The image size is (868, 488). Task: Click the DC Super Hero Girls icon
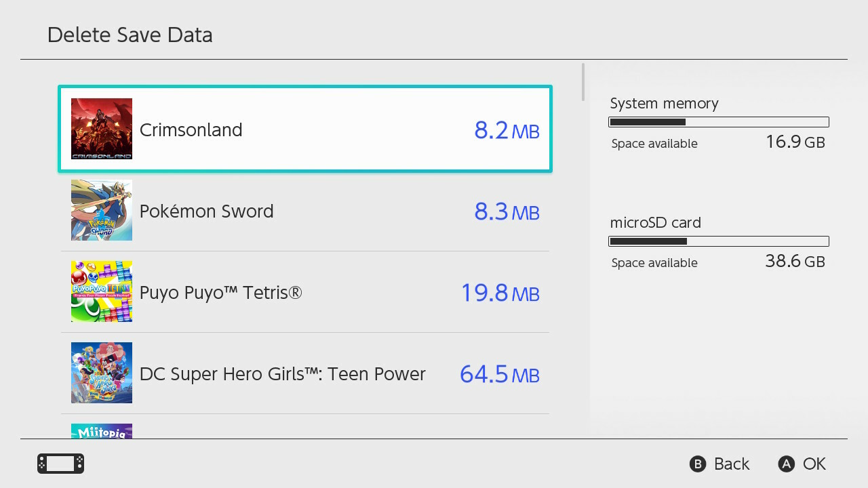101,373
